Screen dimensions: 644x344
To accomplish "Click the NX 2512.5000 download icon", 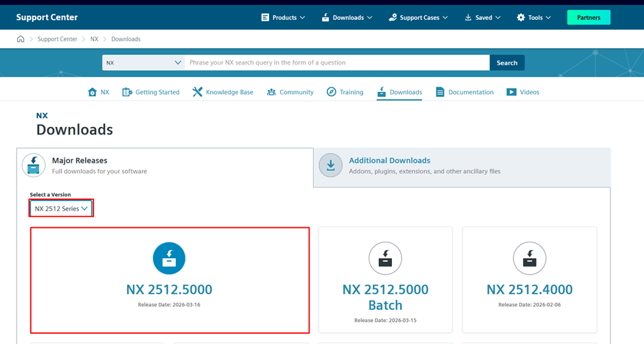I will point(169,258).
